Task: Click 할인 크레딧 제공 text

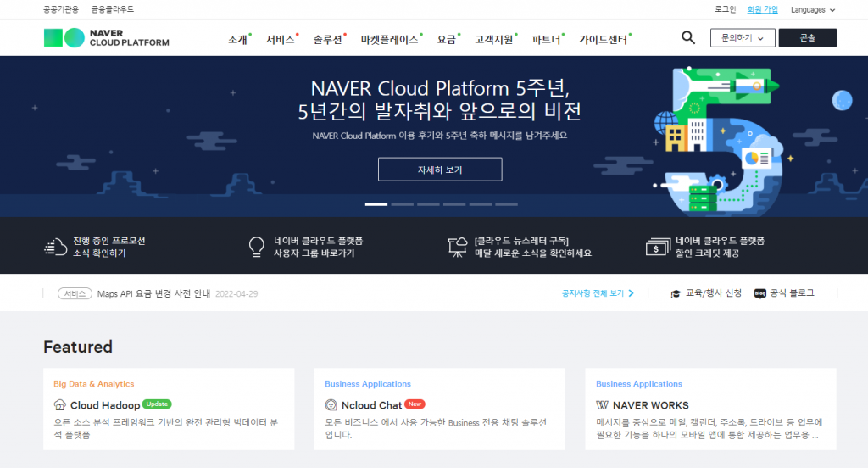Action: (x=707, y=253)
